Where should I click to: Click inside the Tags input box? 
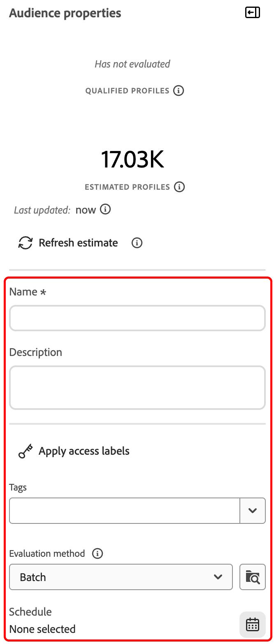pos(125,511)
